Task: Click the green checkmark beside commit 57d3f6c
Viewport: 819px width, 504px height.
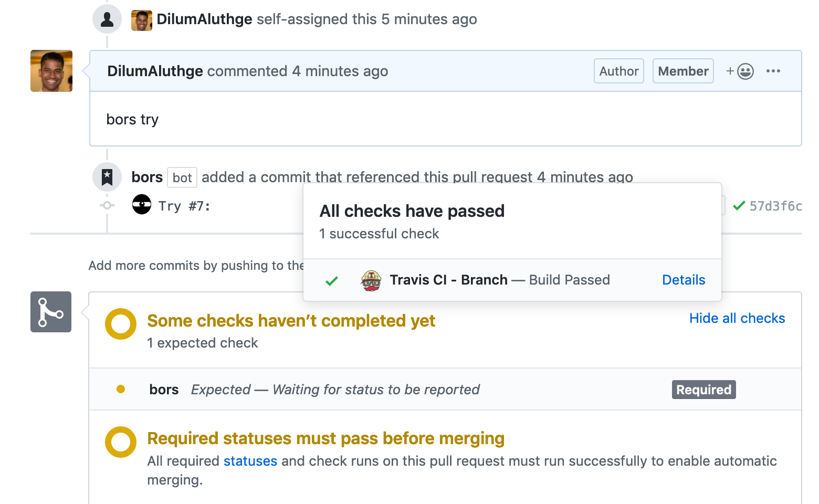Action: (x=739, y=206)
